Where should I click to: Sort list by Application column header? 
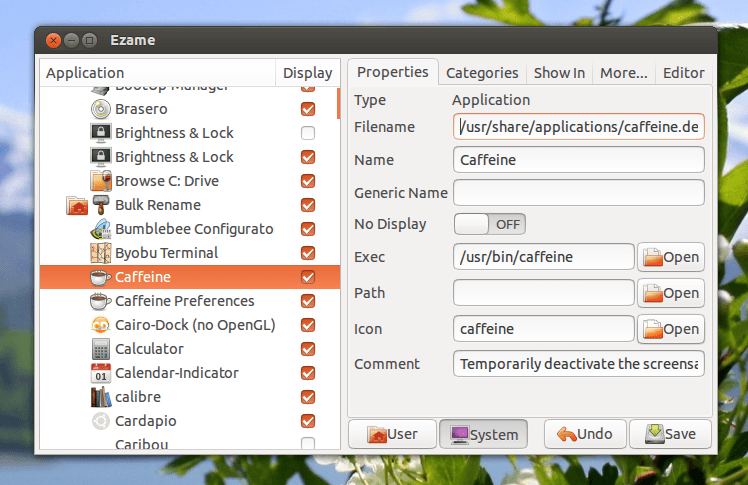coord(157,73)
